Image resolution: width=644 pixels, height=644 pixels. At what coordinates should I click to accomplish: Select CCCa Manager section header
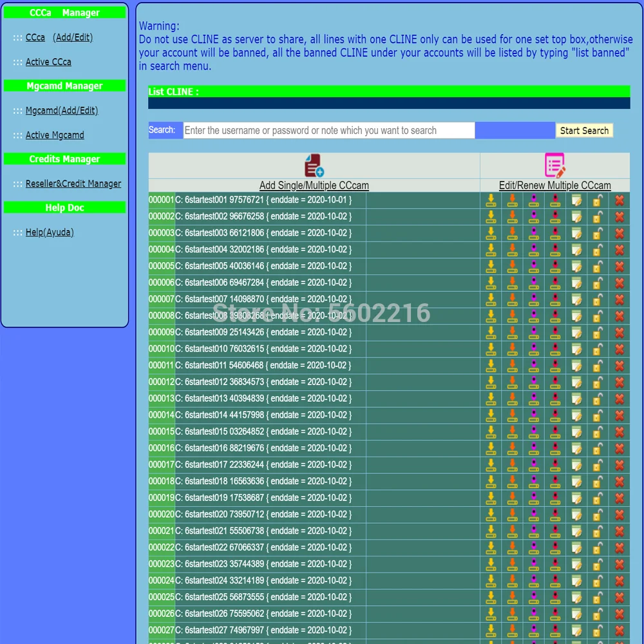[64, 13]
